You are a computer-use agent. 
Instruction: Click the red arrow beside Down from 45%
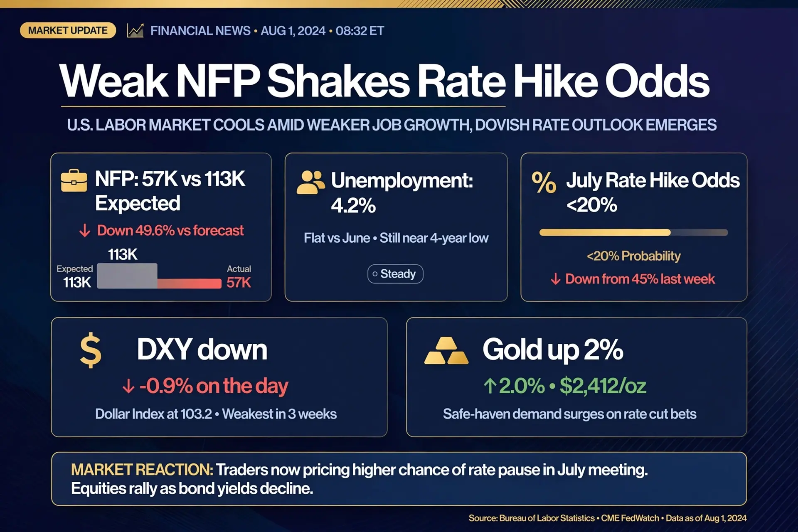click(556, 279)
